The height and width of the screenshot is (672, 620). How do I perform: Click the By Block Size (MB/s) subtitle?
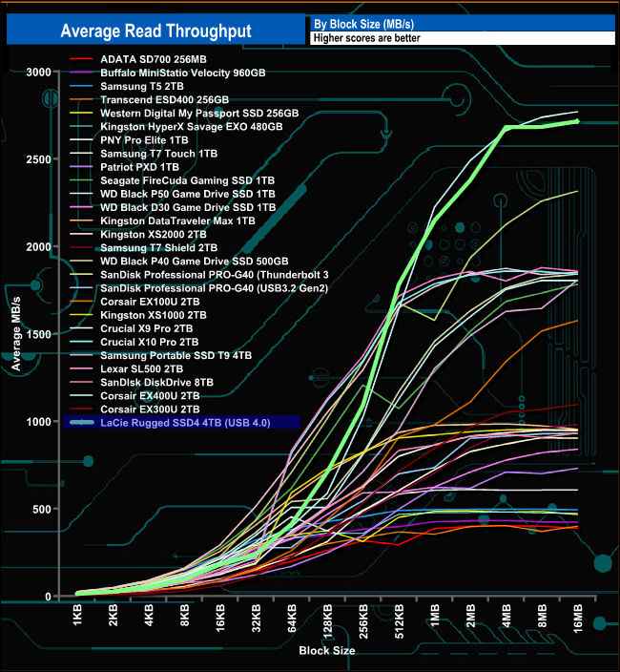[364, 24]
